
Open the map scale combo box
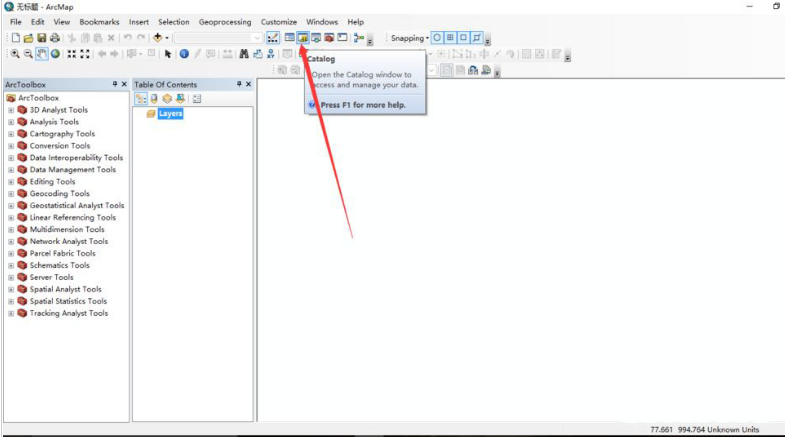pyautogui.click(x=218, y=38)
